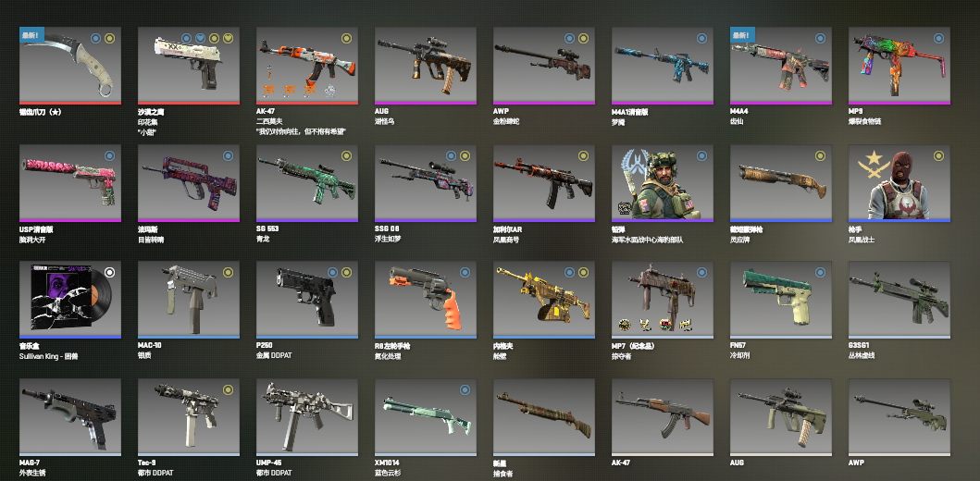
Task: Select the M4A1 silenced blue rifle item
Action: 662,66
